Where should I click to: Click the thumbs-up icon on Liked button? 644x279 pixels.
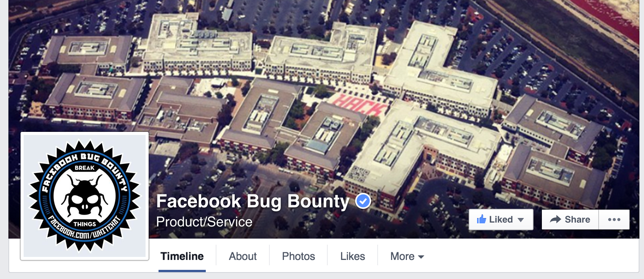481,219
